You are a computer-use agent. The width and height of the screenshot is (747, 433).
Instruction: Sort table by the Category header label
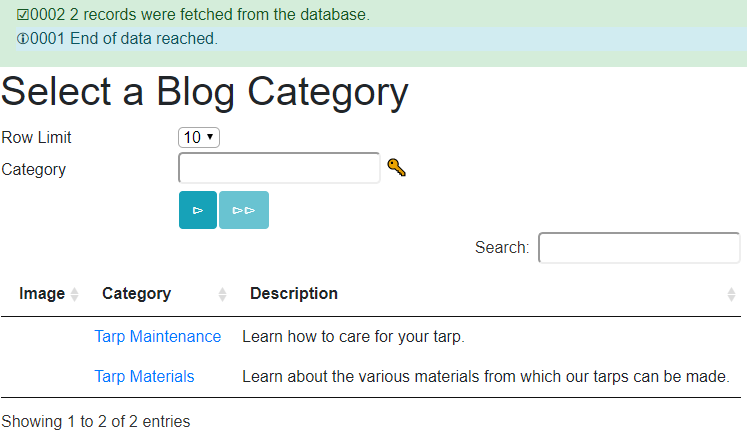coord(136,294)
